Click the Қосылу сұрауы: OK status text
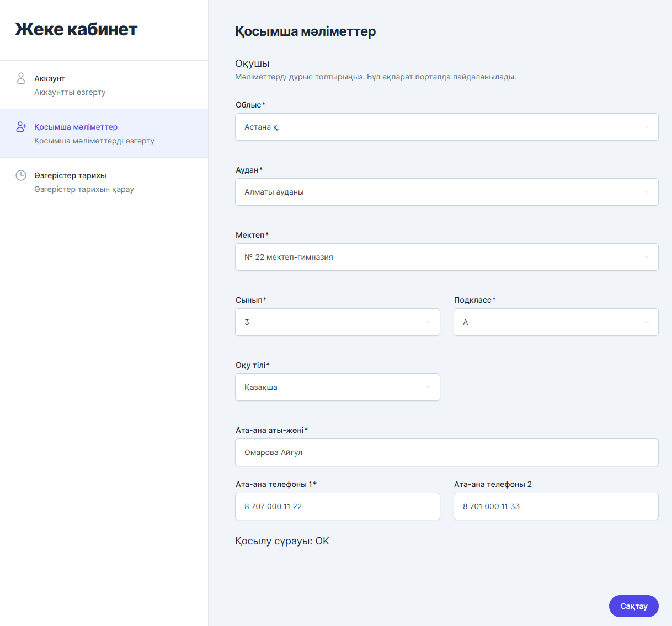Screen dimensions: 672x626 click(282, 541)
